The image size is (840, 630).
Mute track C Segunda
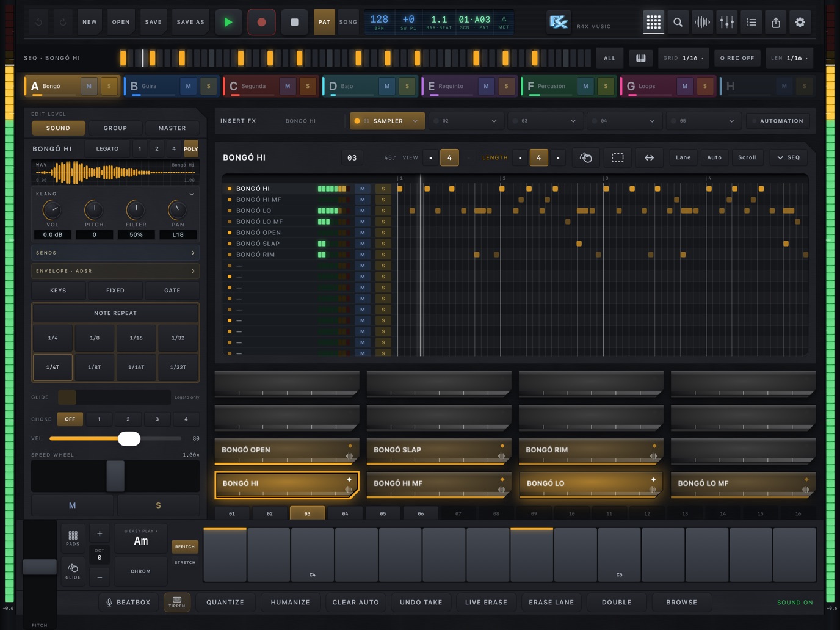(288, 86)
